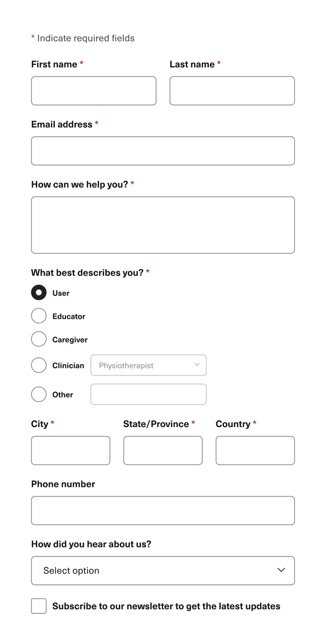Open the 'How did you hear about us?' dropdown

tap(163, 571)
